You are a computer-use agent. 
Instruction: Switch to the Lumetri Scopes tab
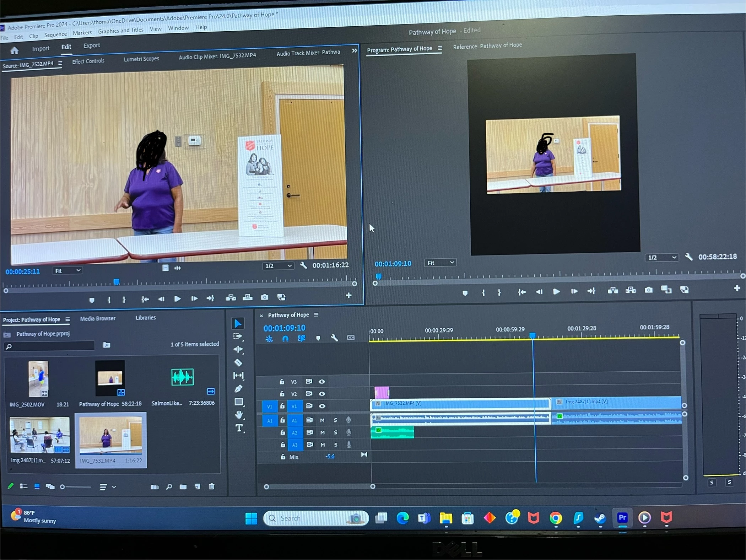point(141,59)
